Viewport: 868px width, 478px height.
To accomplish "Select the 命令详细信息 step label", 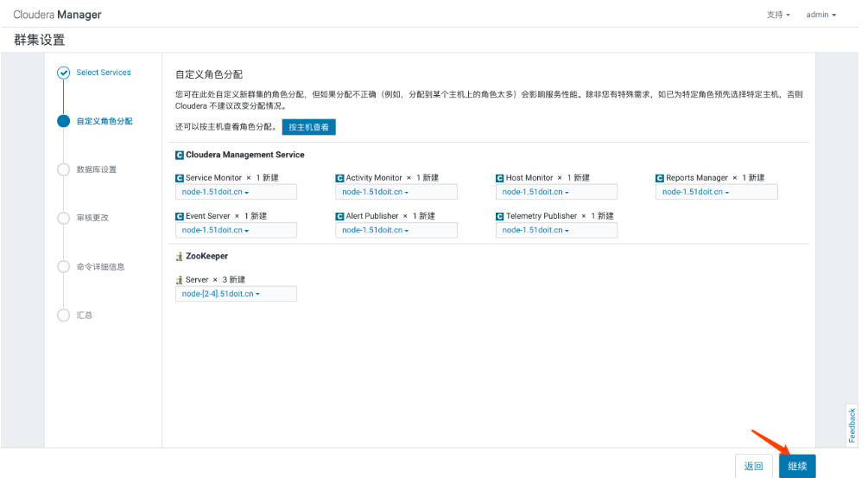I will (101, 266).
